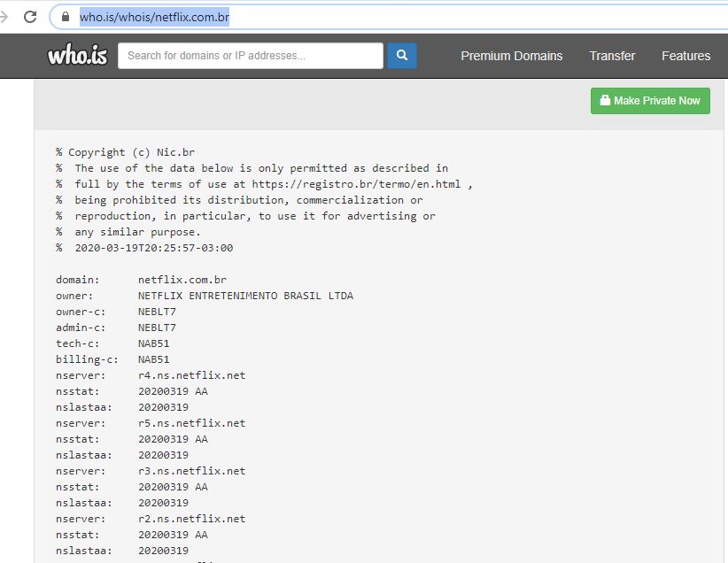This screenshot has height=563, width=728.
Task: Click nameserver r2.ns.netflix.net
Action: (x=192, y=519)
